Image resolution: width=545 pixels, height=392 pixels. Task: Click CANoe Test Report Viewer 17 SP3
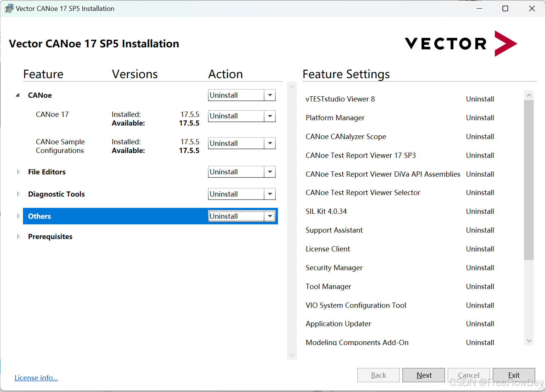[361, 155]
